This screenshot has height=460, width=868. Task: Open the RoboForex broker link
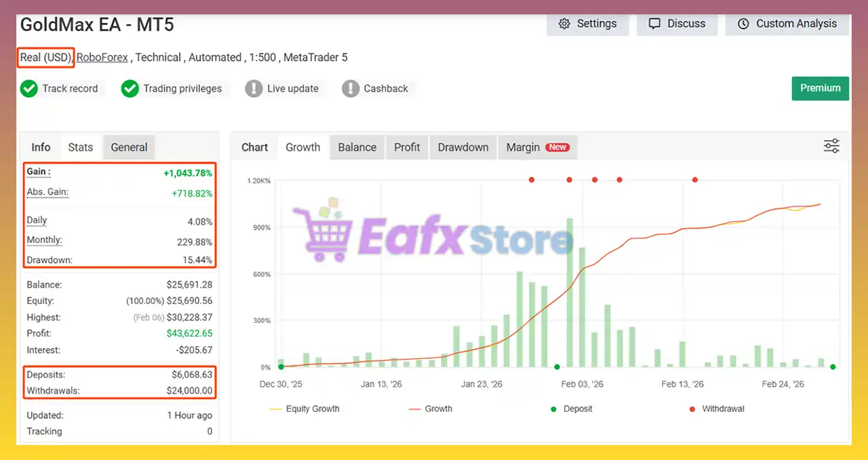102,58
